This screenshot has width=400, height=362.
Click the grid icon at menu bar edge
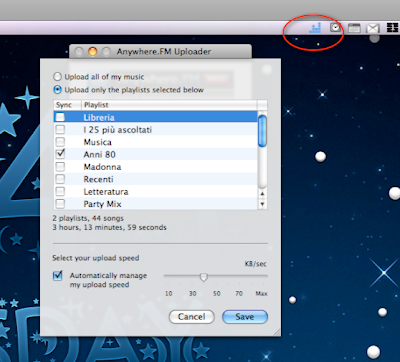(393, 28)
